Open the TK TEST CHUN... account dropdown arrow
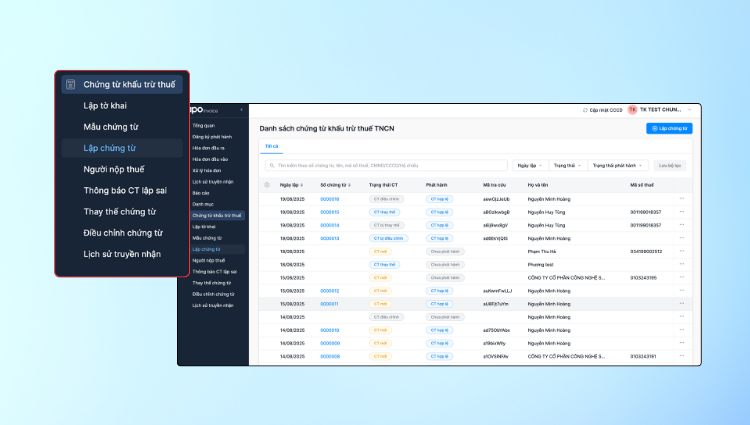This screenshot has width=750, height=425. (689, 110)
